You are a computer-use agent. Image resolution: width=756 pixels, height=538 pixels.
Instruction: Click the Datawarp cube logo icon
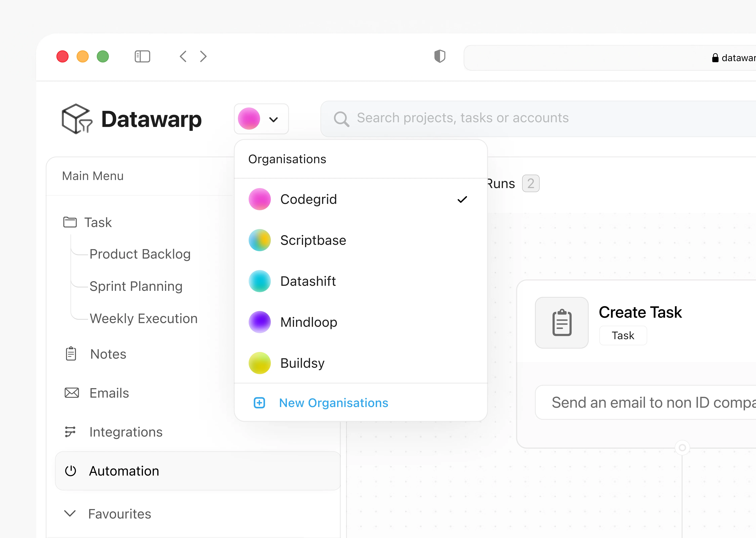coord(77,119)
